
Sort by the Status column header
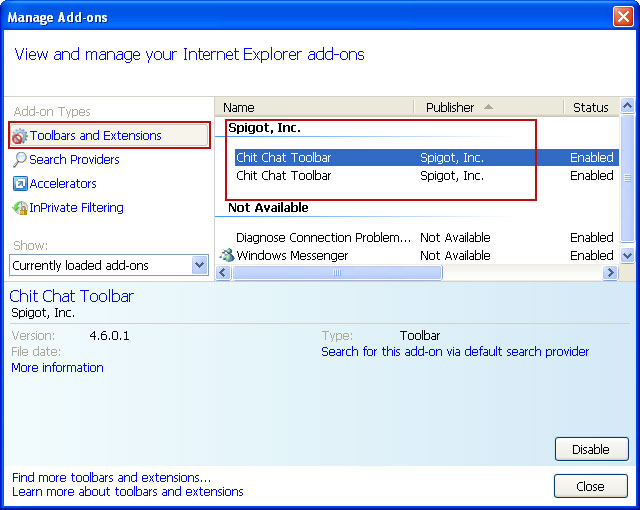[x=591, y=107]
